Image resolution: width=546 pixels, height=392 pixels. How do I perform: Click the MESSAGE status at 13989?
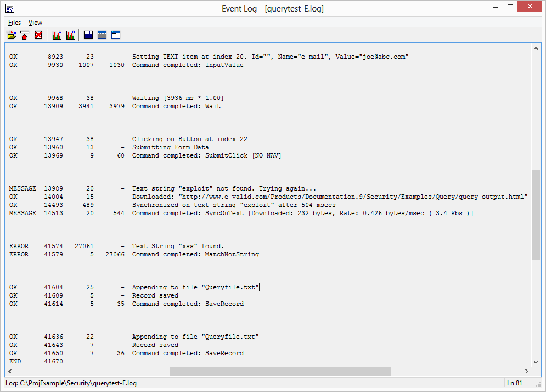(x=22, y=188)
